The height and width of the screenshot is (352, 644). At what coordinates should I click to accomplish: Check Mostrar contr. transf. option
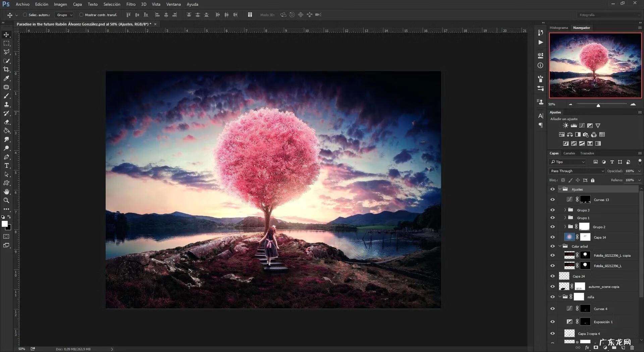(x=81, y=15)
